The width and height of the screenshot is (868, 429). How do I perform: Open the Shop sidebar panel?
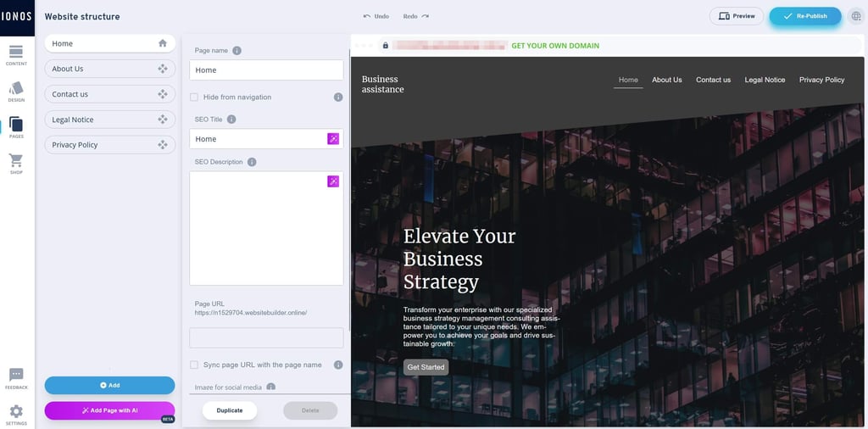click(16, 164)
